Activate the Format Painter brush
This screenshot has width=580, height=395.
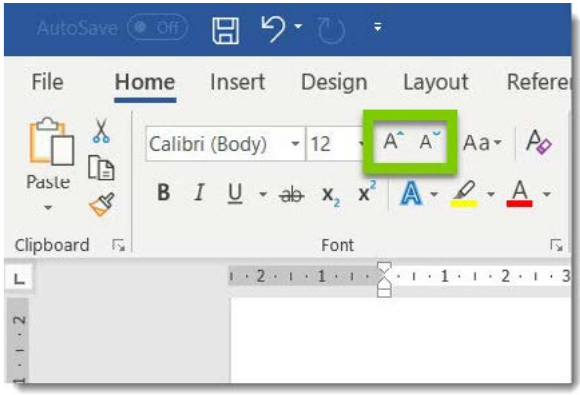tap(102, 205)
